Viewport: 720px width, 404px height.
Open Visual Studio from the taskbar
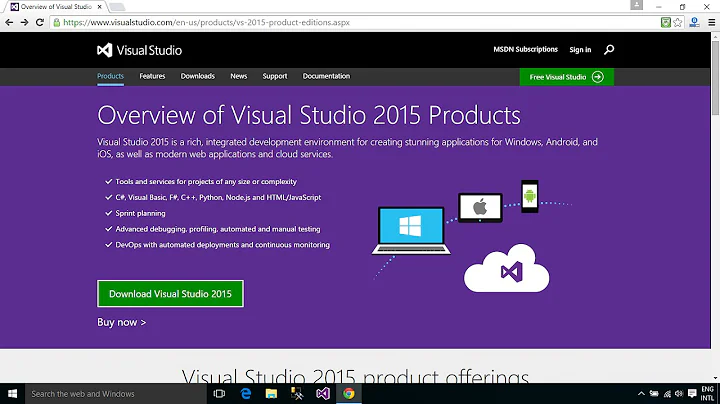click(323, 393)
